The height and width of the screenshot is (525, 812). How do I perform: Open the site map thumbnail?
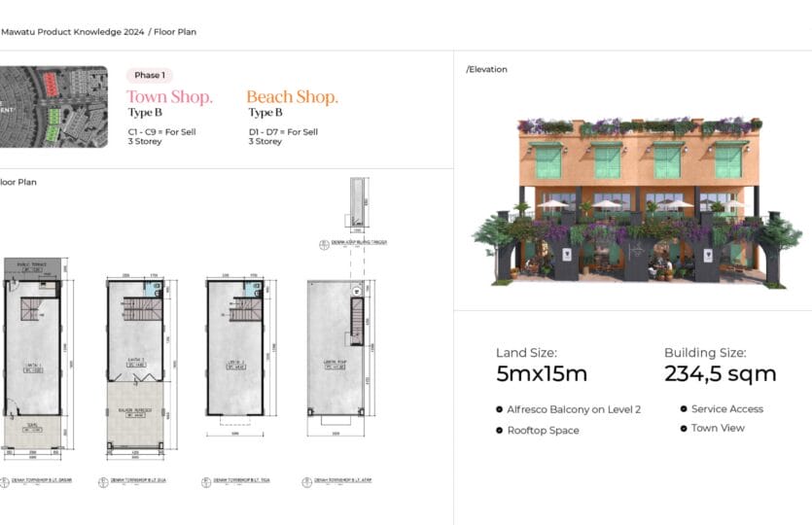[53, 106]
